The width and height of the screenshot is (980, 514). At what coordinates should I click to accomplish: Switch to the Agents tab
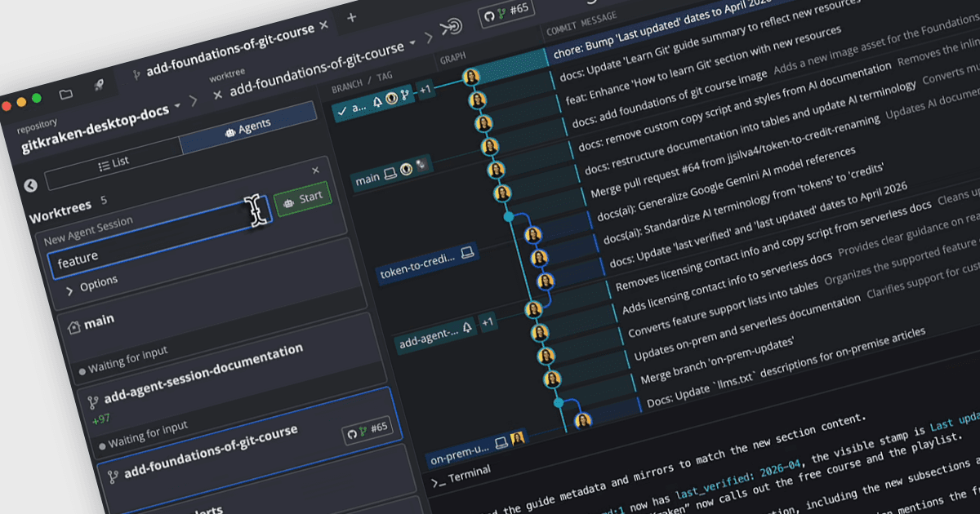coord(248,126)
